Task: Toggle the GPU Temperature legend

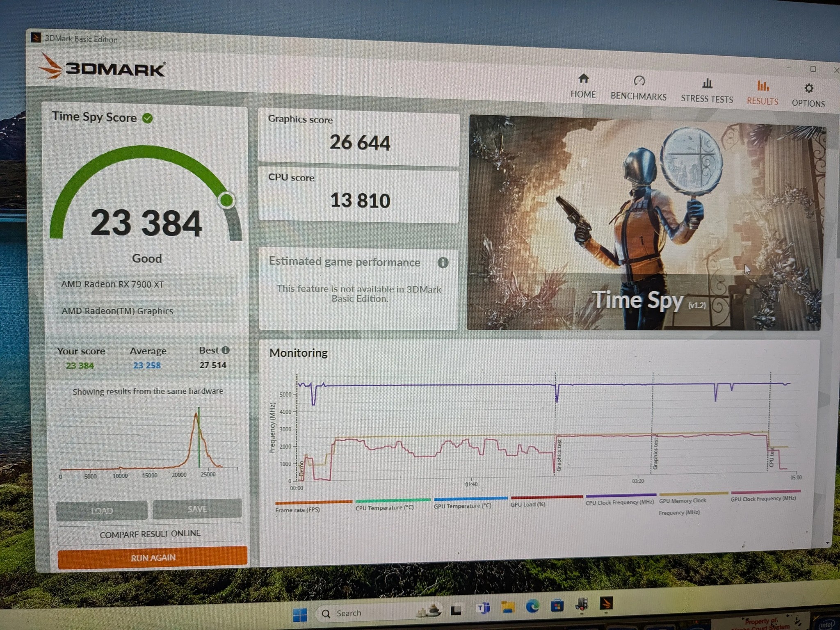Action: click(x=470, y=503)
